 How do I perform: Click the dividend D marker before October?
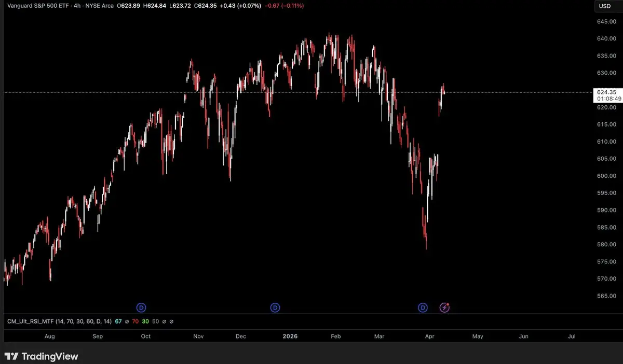coord(141,307)
